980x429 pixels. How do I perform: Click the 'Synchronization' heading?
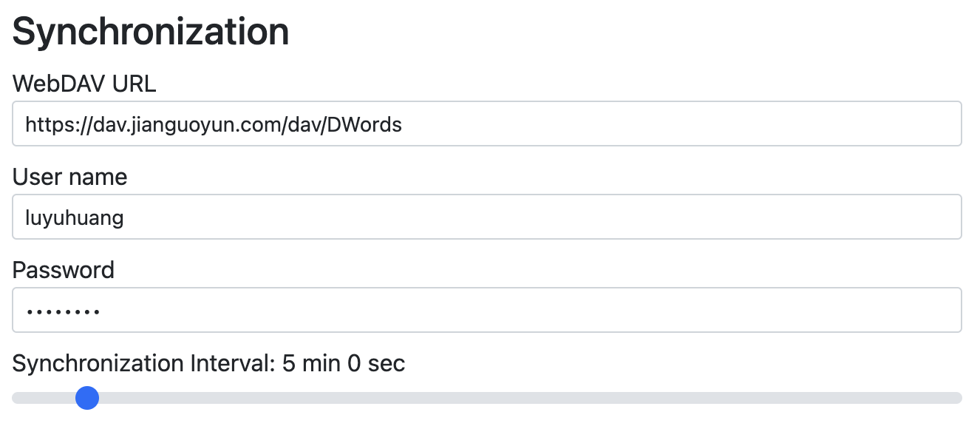coord(151,32)
